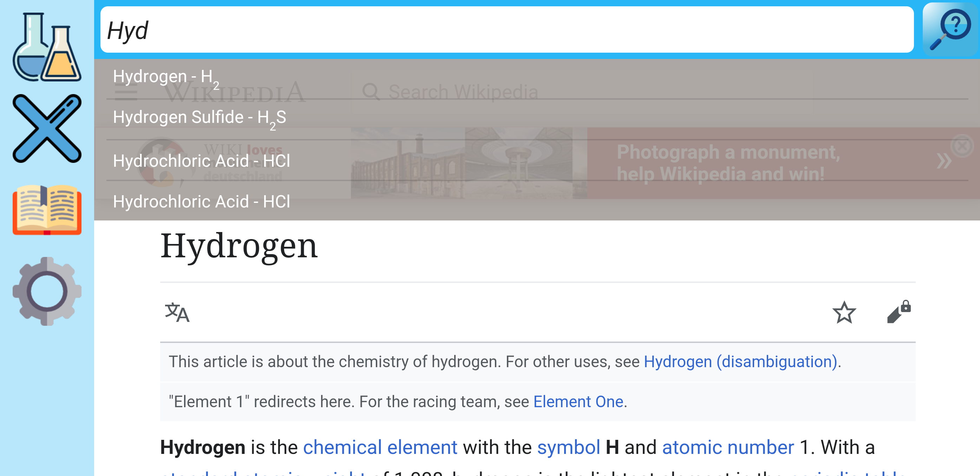Viewport: 980px width, 476px height.
Task: Click the language translate icon
Action: point(177,312)
